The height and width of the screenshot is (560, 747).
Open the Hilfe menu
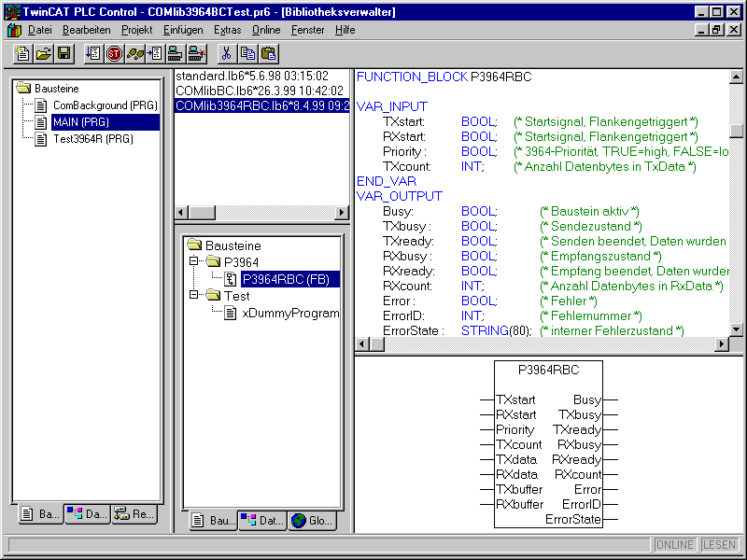pyautogui.click(x=345, y=30)
